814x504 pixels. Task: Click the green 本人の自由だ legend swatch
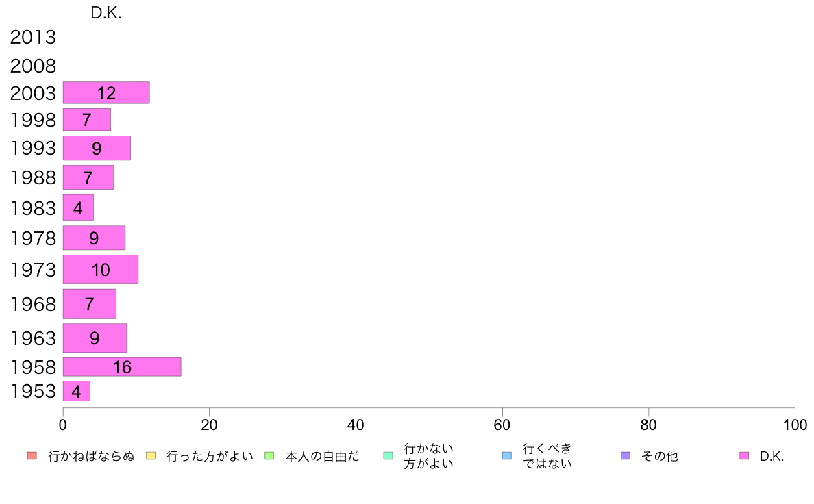[269, 456]
